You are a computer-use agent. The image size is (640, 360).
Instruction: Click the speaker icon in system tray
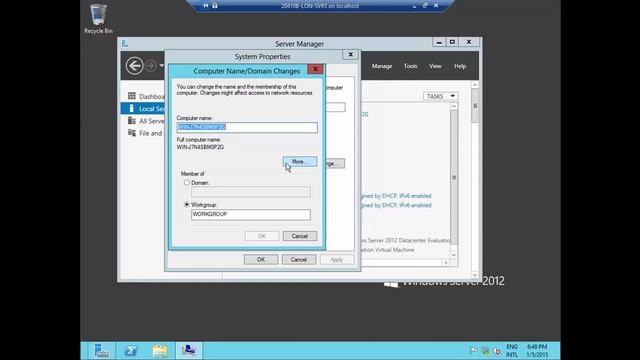[496, 351]
